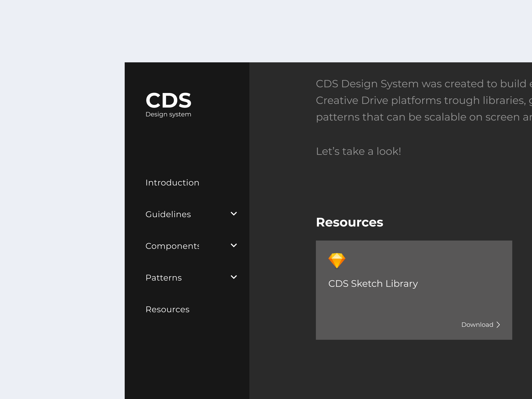Click the CDS Sketch Library title

tap(373, 284)
